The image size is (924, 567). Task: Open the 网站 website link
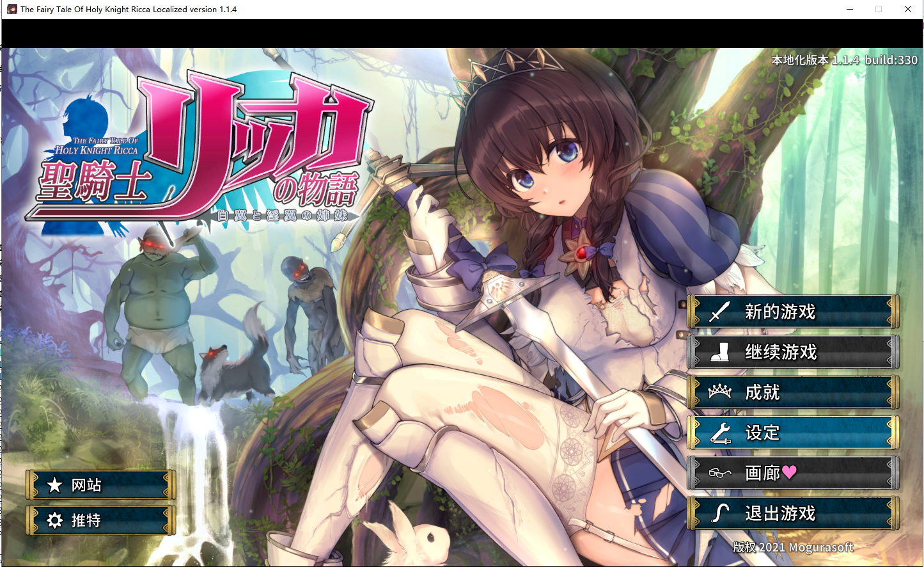[x=100, y=485]
